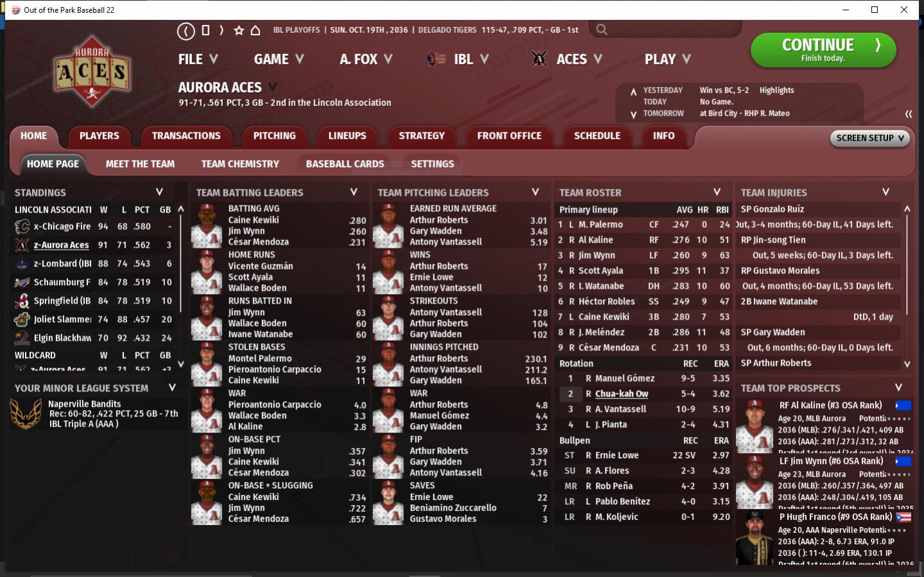Click the IBL league flag icon
This screenshot has width=924, height=577.
[437, 59]
